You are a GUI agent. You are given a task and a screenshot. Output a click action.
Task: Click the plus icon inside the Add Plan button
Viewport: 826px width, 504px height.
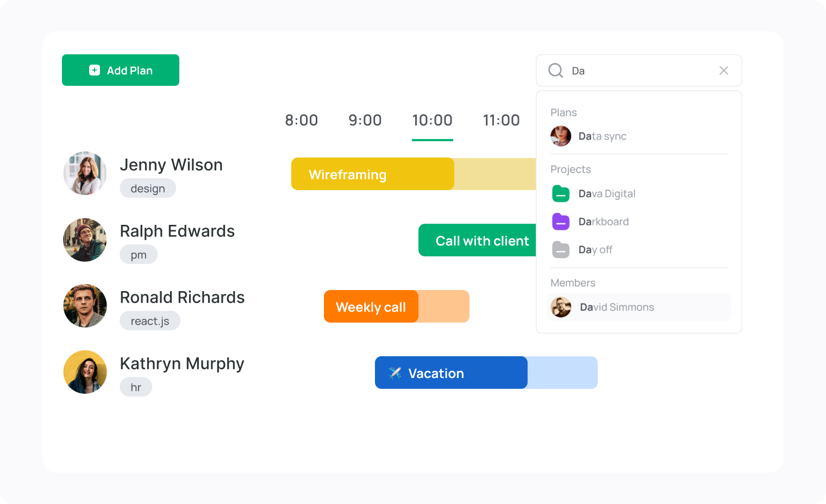[x=93, y=70]
